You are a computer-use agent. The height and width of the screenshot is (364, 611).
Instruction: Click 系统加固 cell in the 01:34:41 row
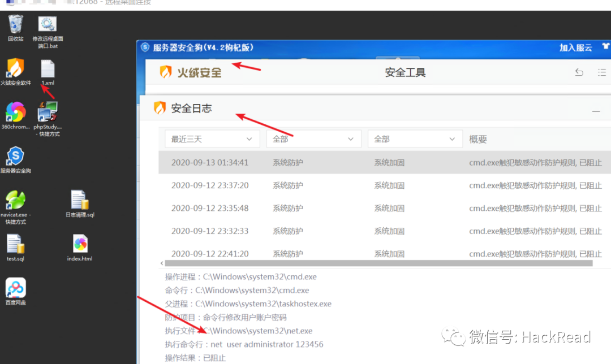[x=389, y=163]
